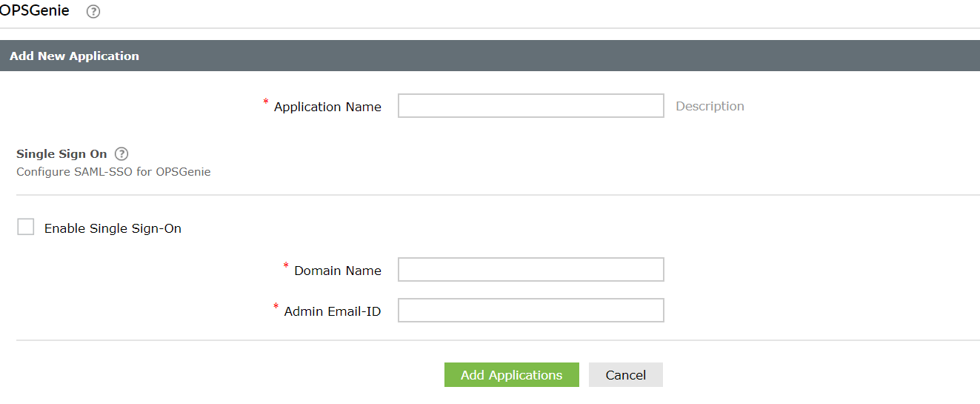Focus the Application Name input field
Image resolution: width=980 pixels, height=404 pixels.
tap(530, 106)
